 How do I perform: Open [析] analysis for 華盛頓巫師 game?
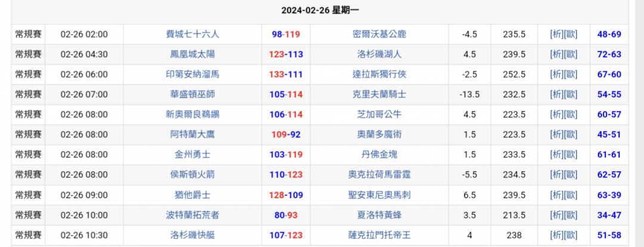click(x=556, y=94)
